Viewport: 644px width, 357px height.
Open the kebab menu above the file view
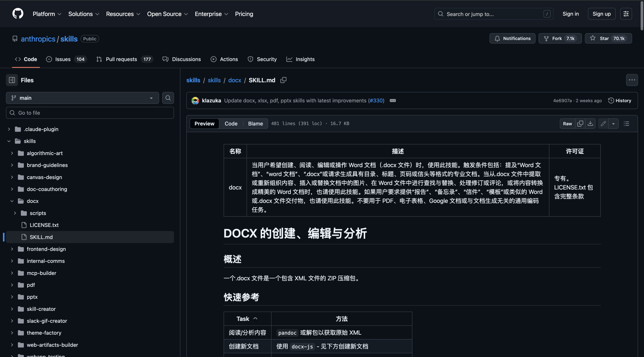pyautogui.click(x=632, y=80)
